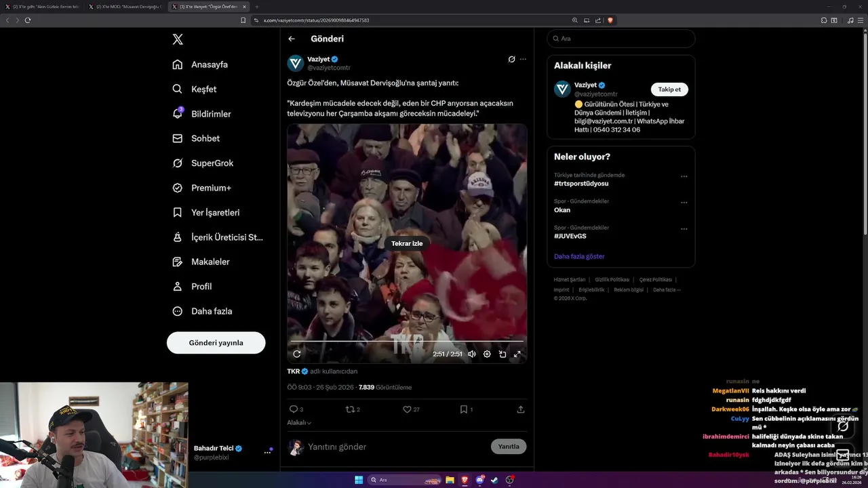
Task: Click the Yanıtla button
Action: click(509, 447)
